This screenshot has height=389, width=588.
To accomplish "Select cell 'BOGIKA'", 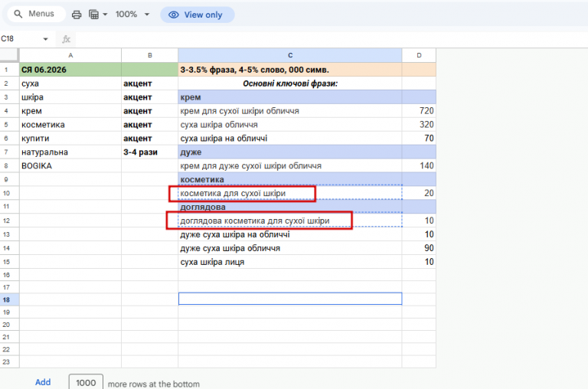I will pos(70,166).
